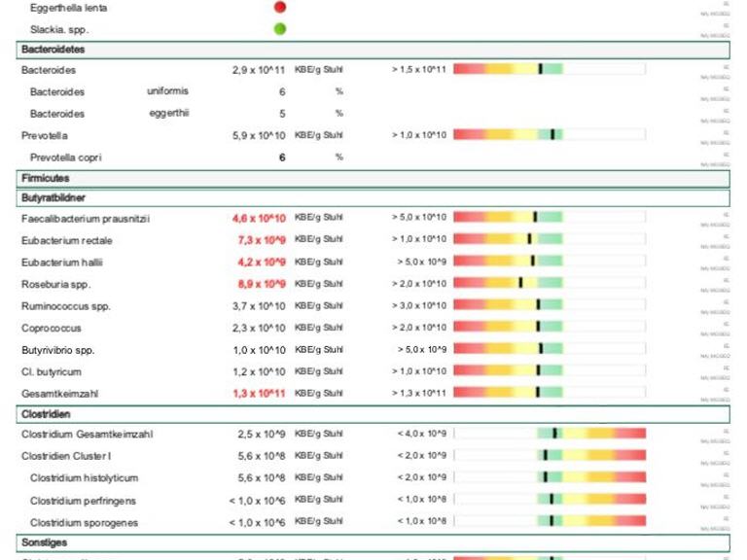Select the Clostridien Cluster I label
The image size is (747, 560).
[x=66, y=456]
